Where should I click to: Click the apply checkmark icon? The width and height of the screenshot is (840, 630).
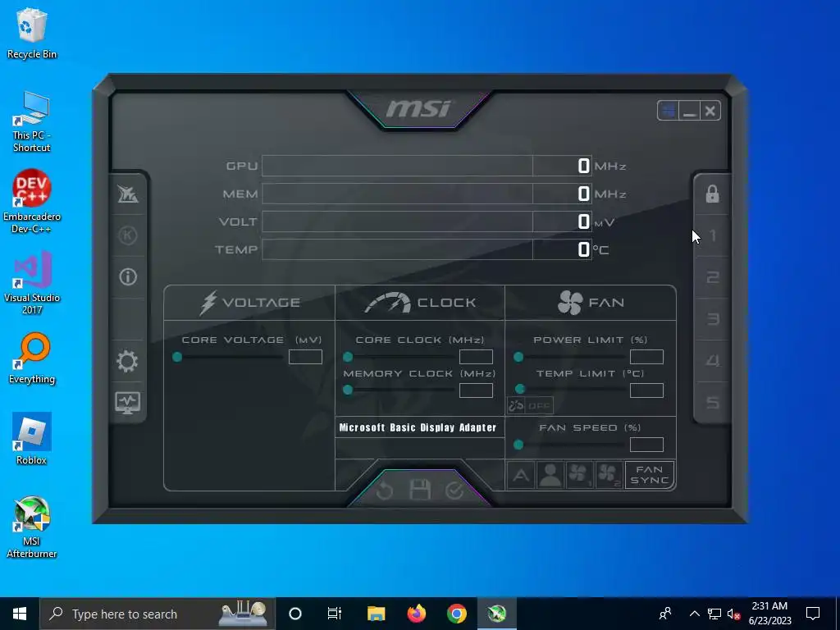pos(454,490)
